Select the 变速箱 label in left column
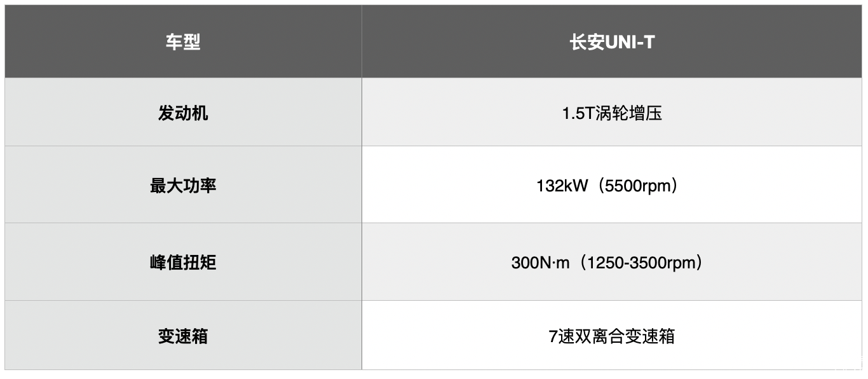Viewport: 868px width, 379px height. (x=183, y=336)
